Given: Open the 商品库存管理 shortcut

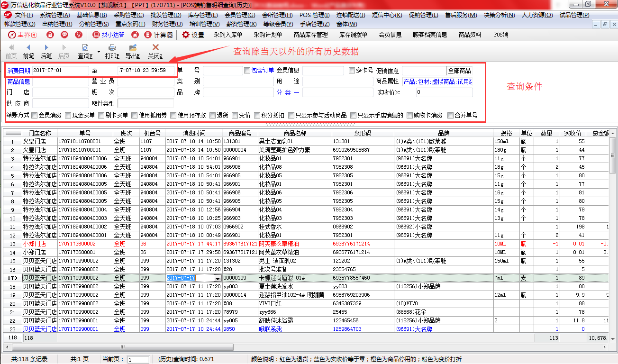Looking at the screenshot, I should pyautogui.click(x=310, y=35).
